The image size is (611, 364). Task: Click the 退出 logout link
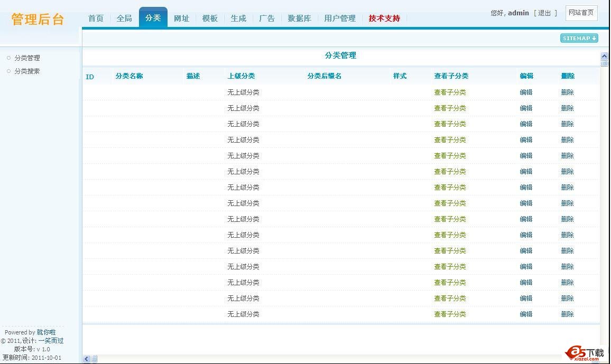pyautogui.click(x=544, y=13)
